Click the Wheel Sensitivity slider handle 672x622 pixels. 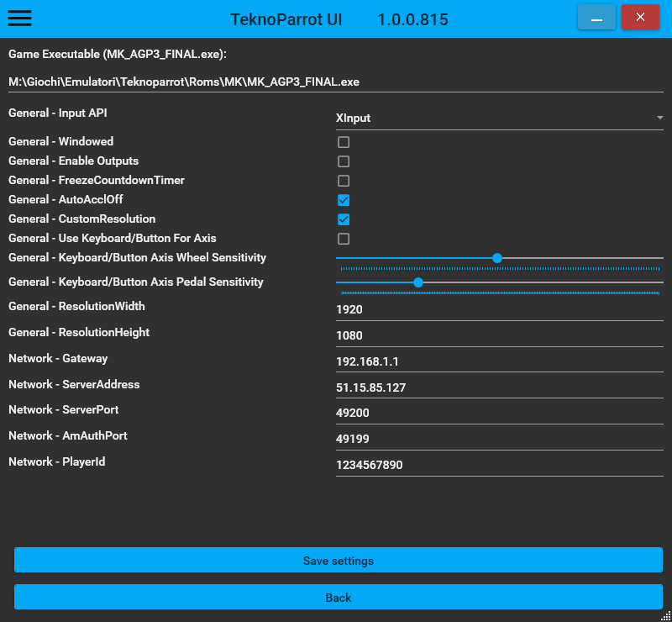tap(497, 258)
